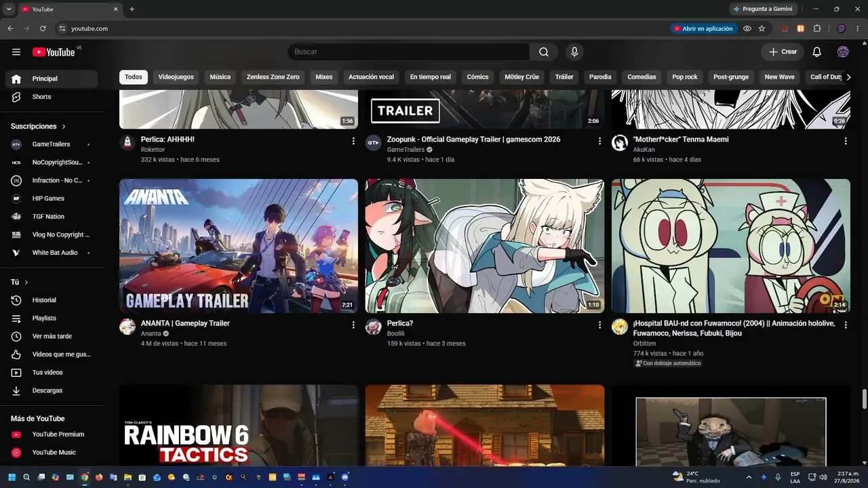This screenshot has width=868, height=488.
Task: Open the Rokettor channel link
Action: point(153,150)
